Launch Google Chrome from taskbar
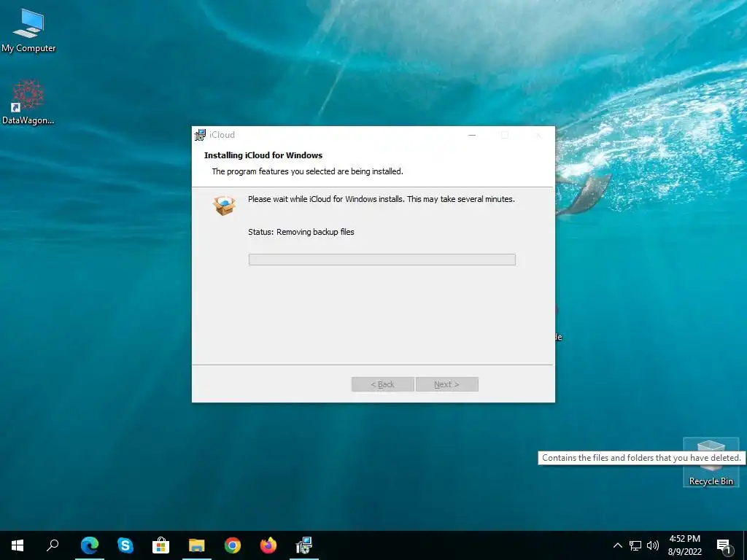The width and height of the screenshot is (747, 560). tap(233, 545)
